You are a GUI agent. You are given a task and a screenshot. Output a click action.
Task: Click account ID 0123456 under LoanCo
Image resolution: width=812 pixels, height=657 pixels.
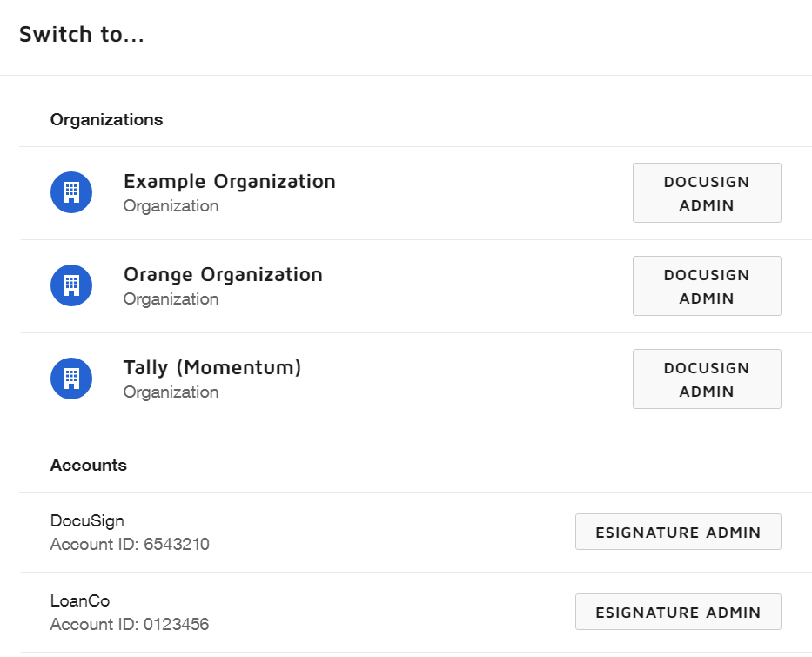point(129,624)
